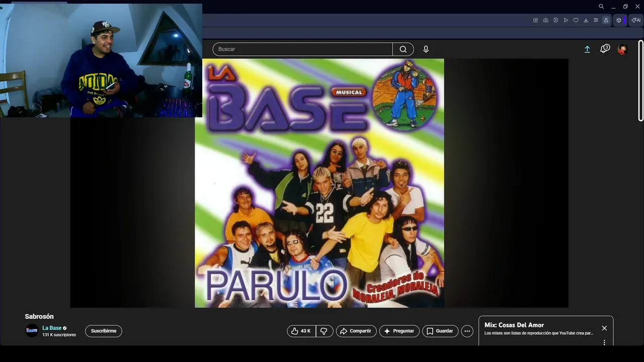Take a snapshot with the camera icon
644x362 pixels.
click(545, 20)
